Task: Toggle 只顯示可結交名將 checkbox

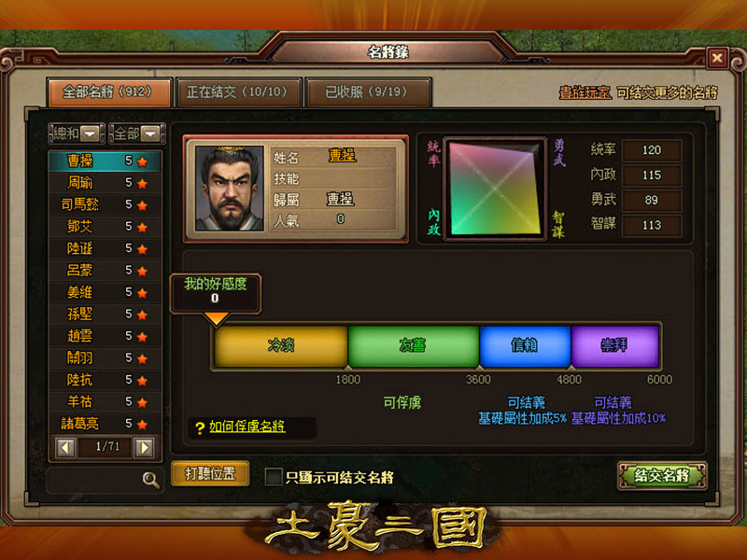Action: (274, 476)
